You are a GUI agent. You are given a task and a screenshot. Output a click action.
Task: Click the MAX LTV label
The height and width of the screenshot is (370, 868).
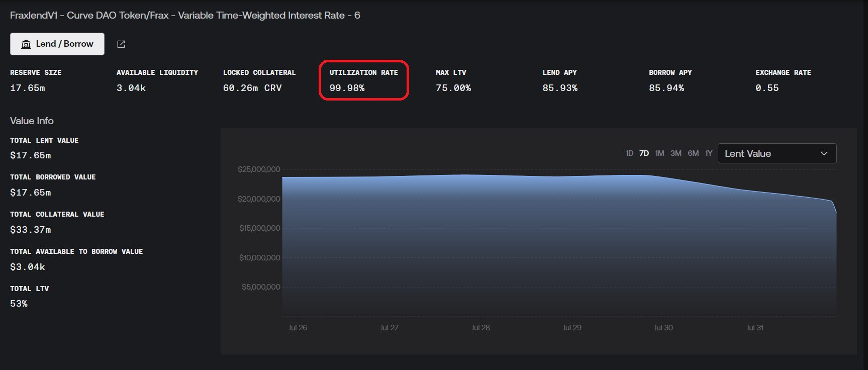pos(451,72)
